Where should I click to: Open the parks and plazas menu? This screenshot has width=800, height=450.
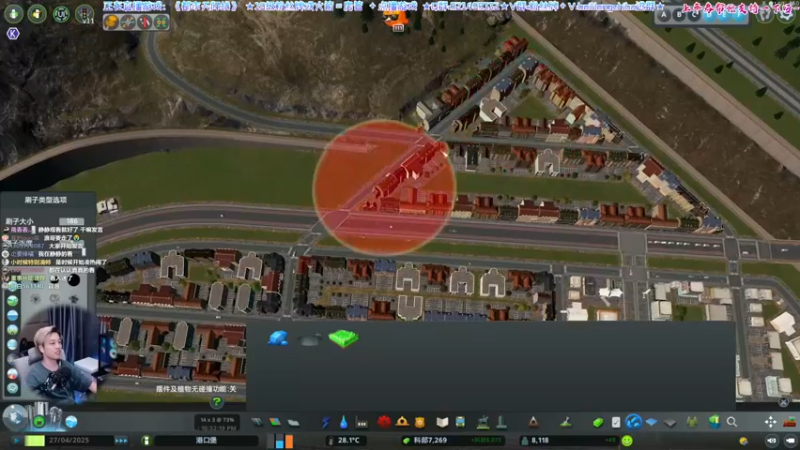pos(483,422)
